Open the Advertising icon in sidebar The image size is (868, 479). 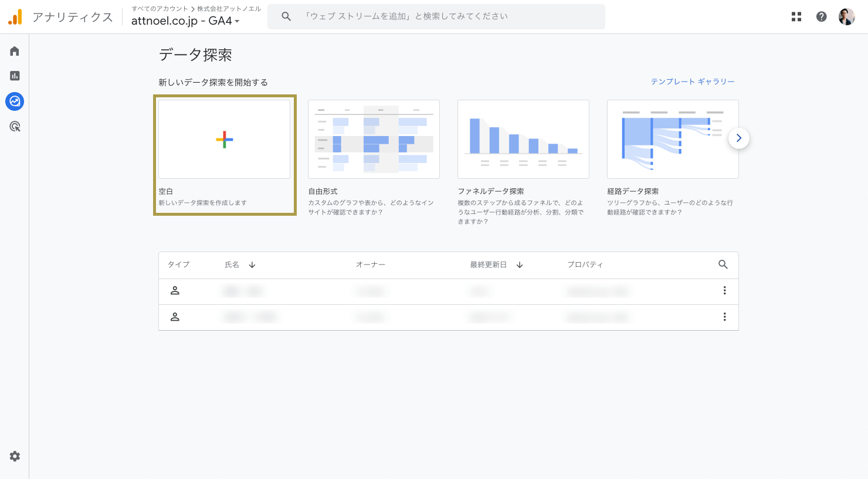pyautogui.click(x=15, y=127)
